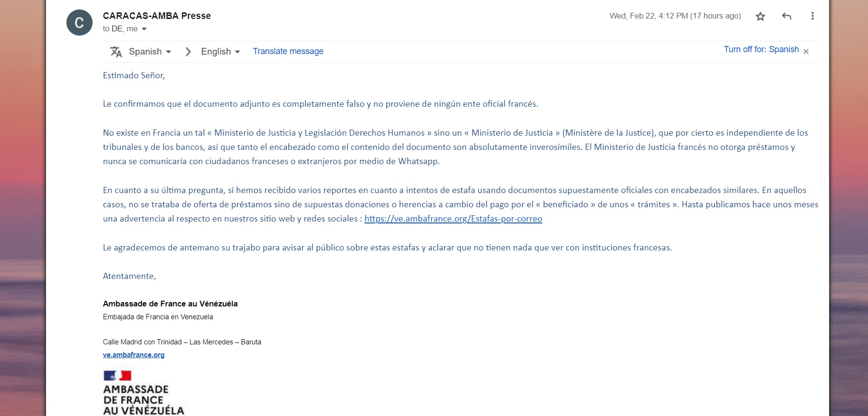Open the Estafas-por-correo embassy link
Image resolution: width=868 pixels, height=416 pixels.
(453, 219)
